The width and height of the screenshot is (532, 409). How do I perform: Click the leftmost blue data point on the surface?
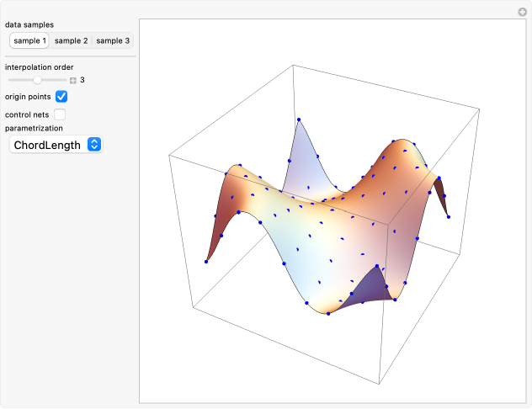tap(206, 262)
